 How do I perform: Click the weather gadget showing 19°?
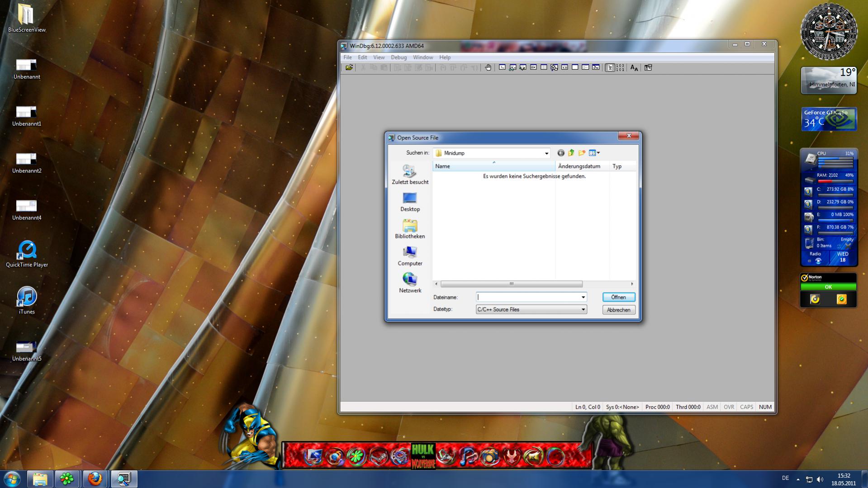(829, 81)
